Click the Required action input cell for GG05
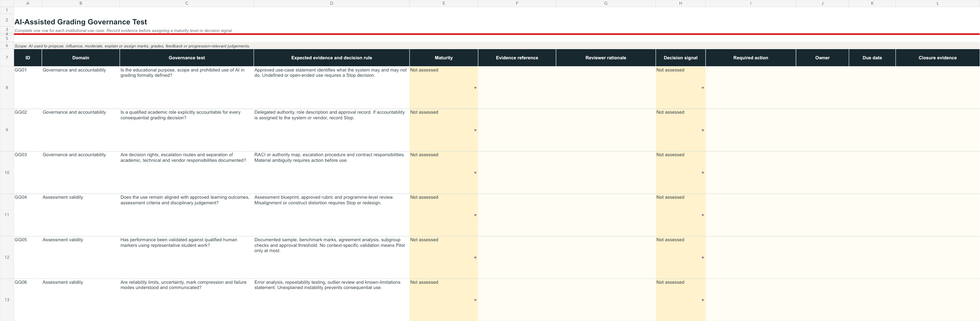 (x=750, y=257)
